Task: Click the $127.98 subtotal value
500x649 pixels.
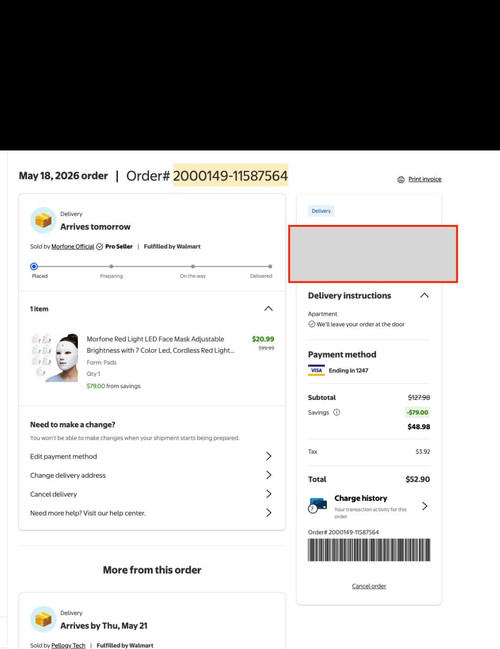Action: click(419, 397)
